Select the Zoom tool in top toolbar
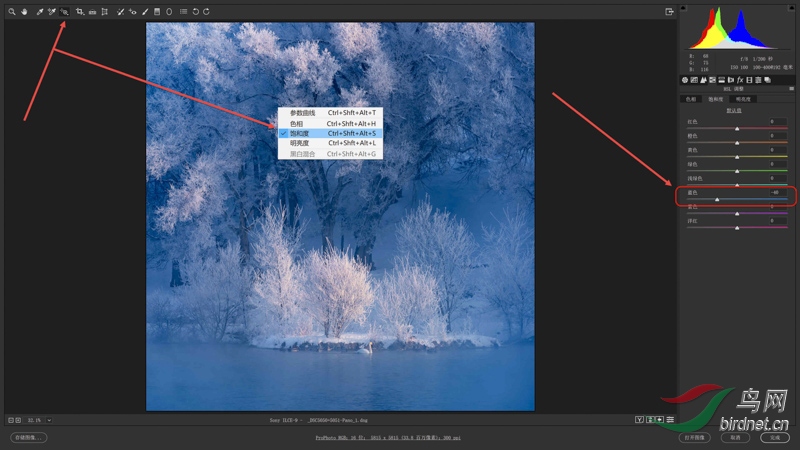800x450 pixels. pos(11,12)
